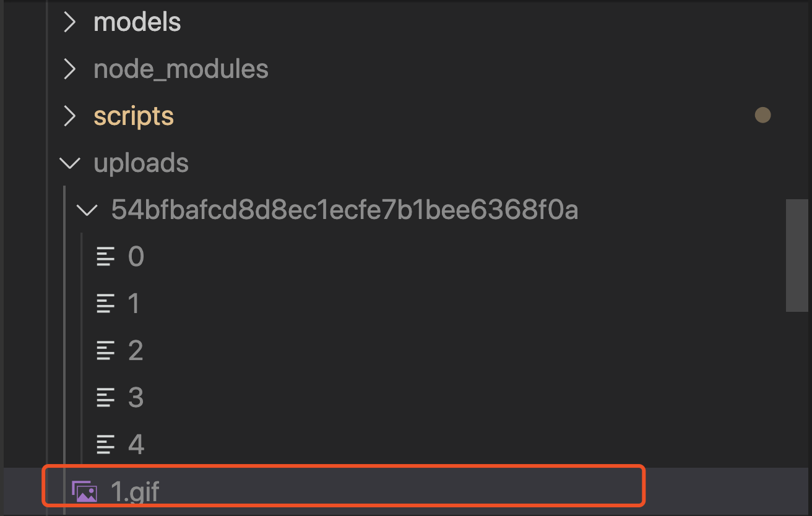The width and height of the screenshot is (812, 516).
Task: Click the modified dot on scripts folder
Action: [x=762, y=115]
